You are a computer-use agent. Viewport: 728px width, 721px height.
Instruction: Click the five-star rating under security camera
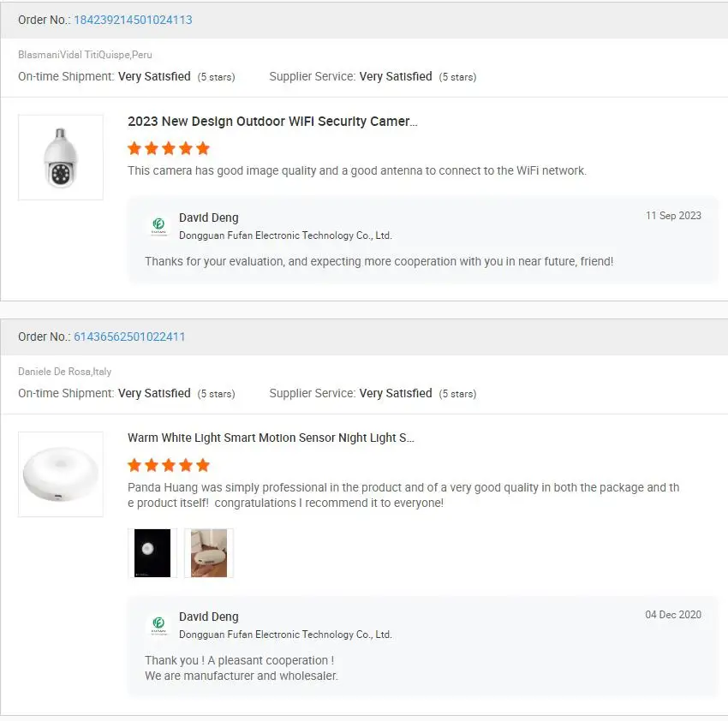coord(169,148)
